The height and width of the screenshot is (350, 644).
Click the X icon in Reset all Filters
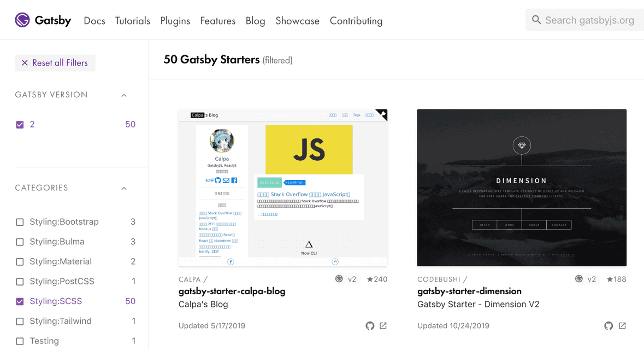click(x=25, y=63)
